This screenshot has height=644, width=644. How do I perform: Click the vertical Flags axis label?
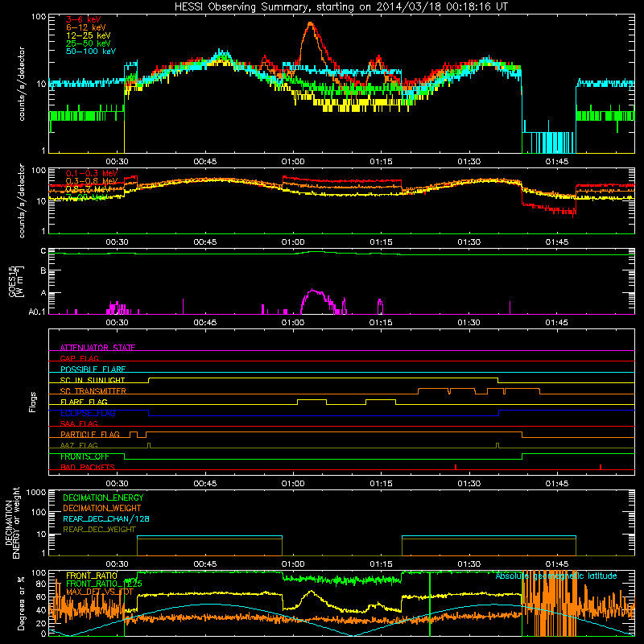pyautogui.click(x=33, y=402)
